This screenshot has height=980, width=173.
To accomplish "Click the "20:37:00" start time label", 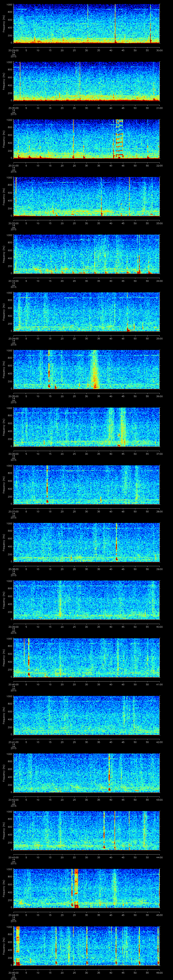I will [13, 511].
